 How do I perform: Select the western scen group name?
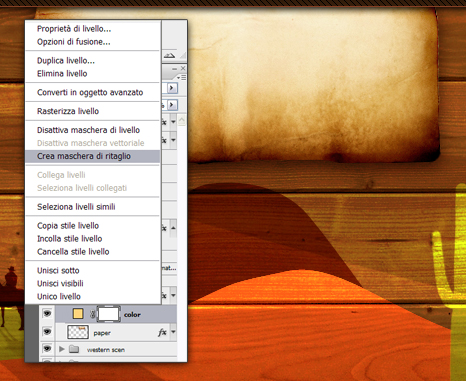[x=106, y=350]
